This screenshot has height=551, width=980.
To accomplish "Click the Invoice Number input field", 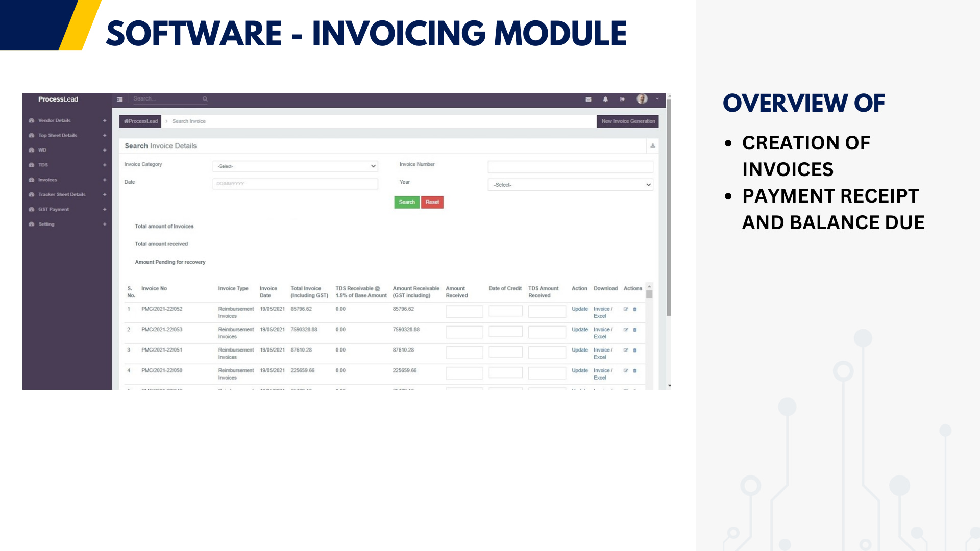I will [570, 167].
